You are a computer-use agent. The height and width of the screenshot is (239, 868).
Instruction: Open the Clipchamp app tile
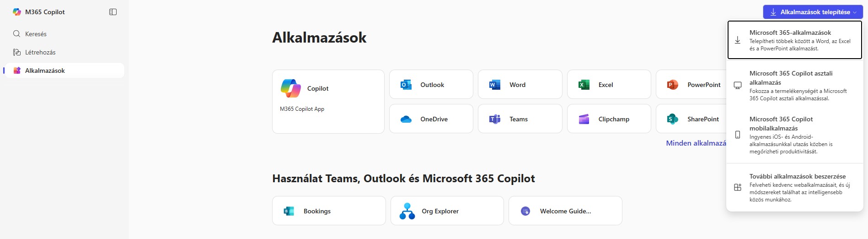[x=608, y=119]
